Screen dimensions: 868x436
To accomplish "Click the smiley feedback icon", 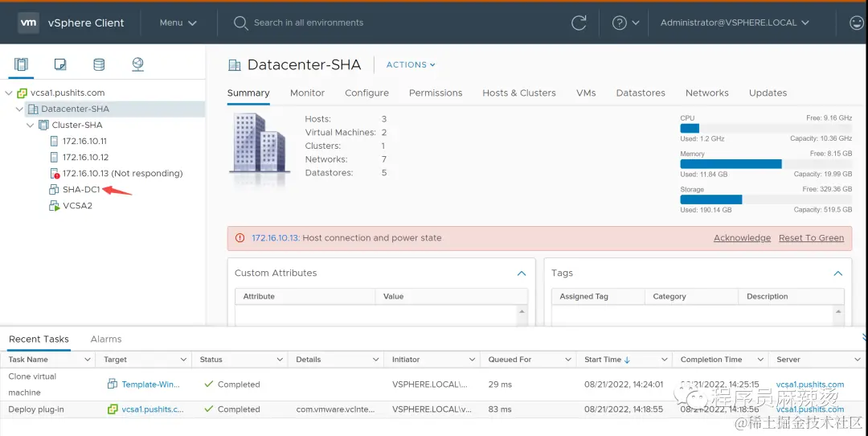I will (x=857, y=23).
